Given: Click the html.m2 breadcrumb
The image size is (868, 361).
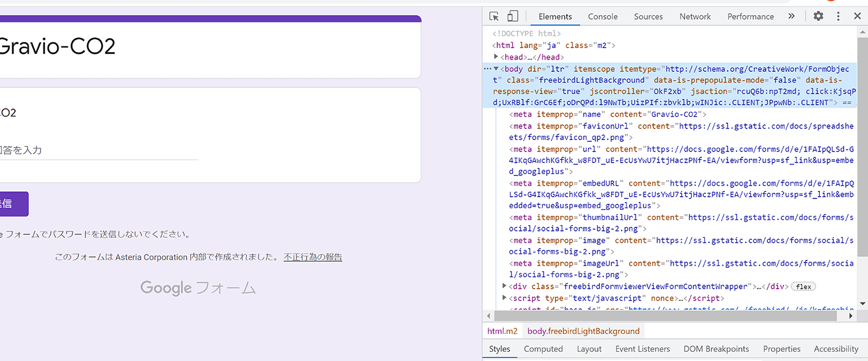Looking at the screenshot, I should [x=502, y=331].
